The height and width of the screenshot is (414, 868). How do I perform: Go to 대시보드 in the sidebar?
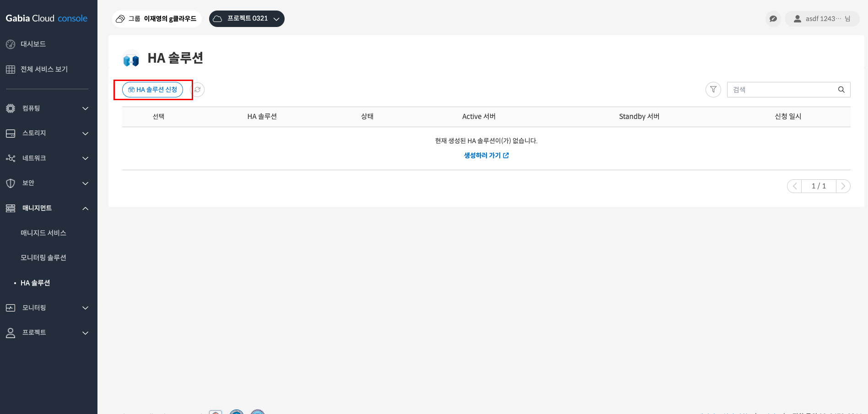tap(33, 44)
